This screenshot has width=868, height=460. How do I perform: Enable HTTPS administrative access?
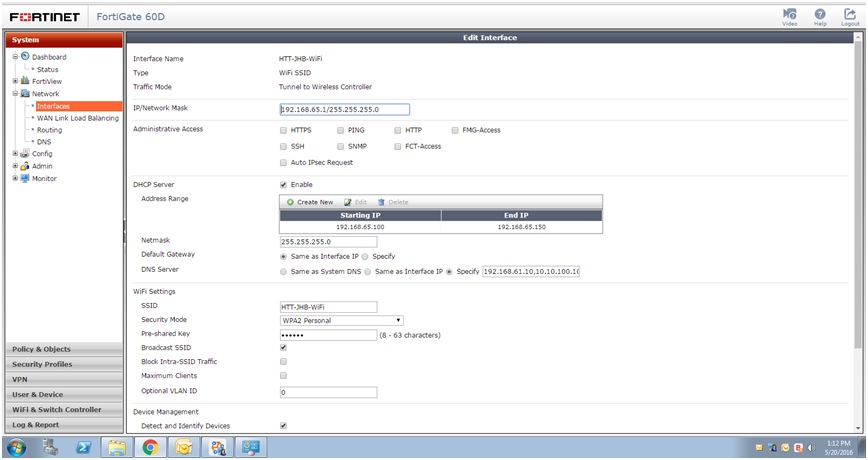click(x=283, y=130)
